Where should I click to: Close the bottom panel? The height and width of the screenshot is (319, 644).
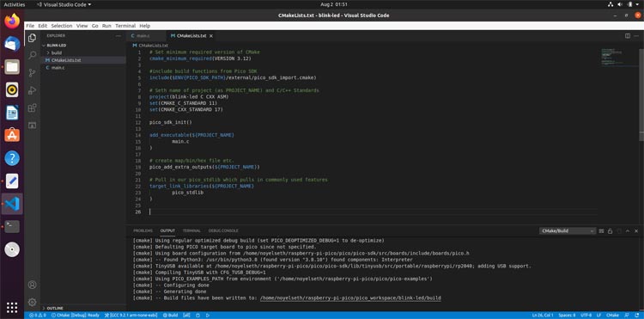tap(636, 231)
